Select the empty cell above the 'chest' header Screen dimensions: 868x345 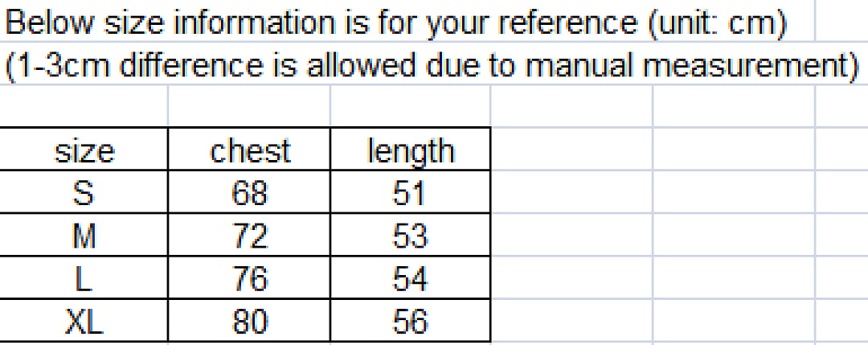tap(249, 105)
